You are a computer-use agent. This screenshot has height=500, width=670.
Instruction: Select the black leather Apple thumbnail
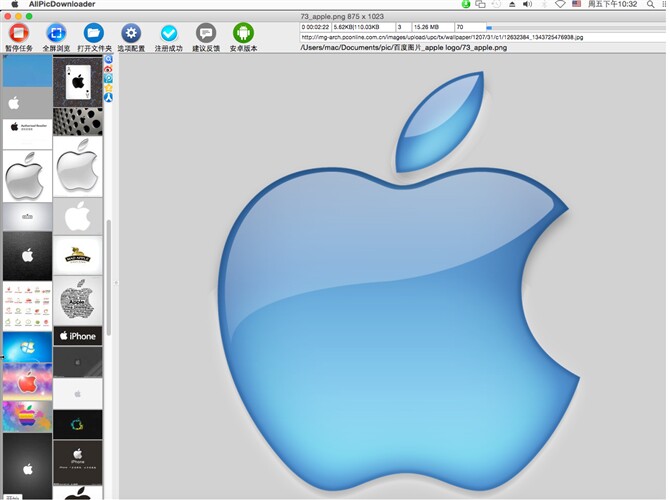[28, 256]
